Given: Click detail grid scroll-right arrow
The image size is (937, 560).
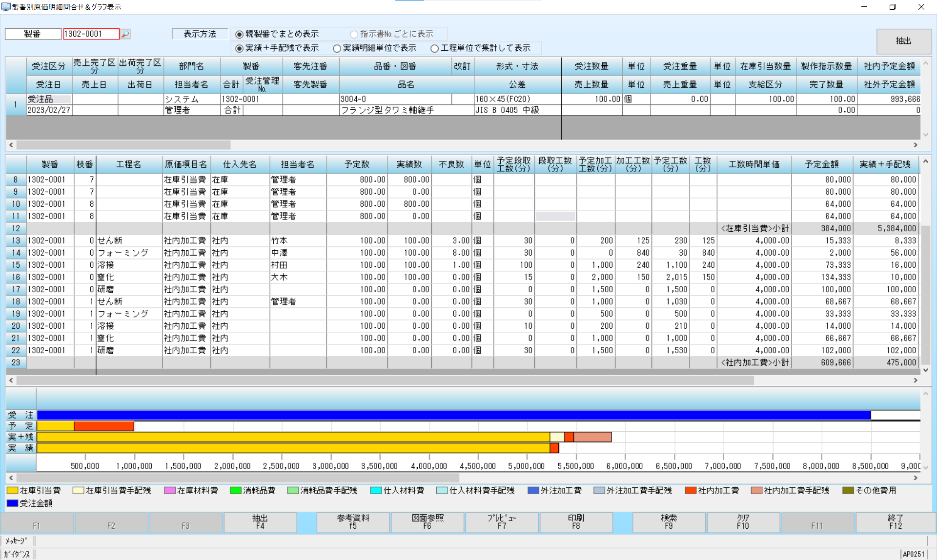Looking at the screenshot, I should (915, 380).
